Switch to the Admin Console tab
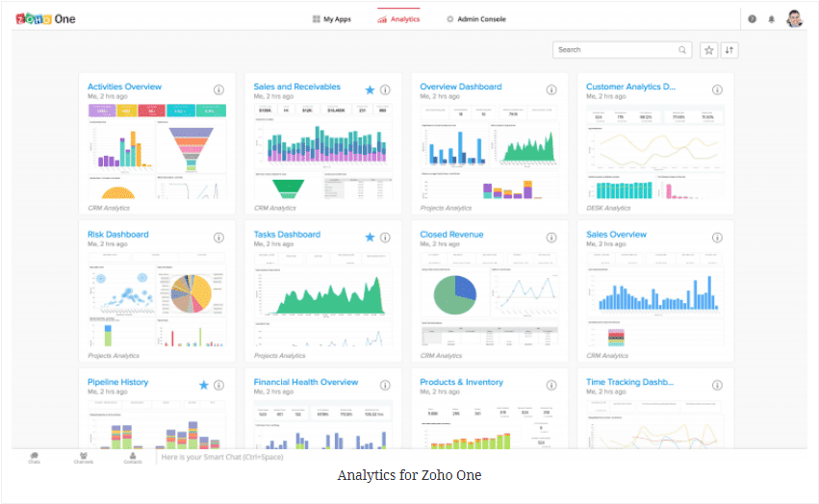The image size is (819, 504). 475,19
